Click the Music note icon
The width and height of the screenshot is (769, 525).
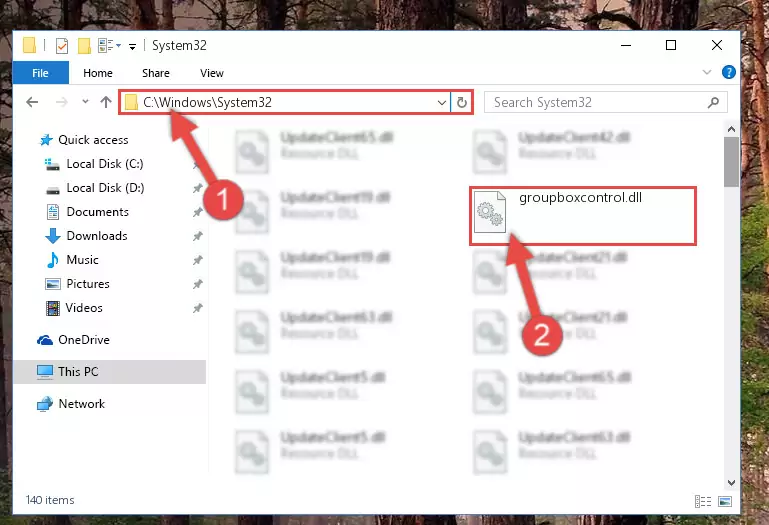click(52, 260)
